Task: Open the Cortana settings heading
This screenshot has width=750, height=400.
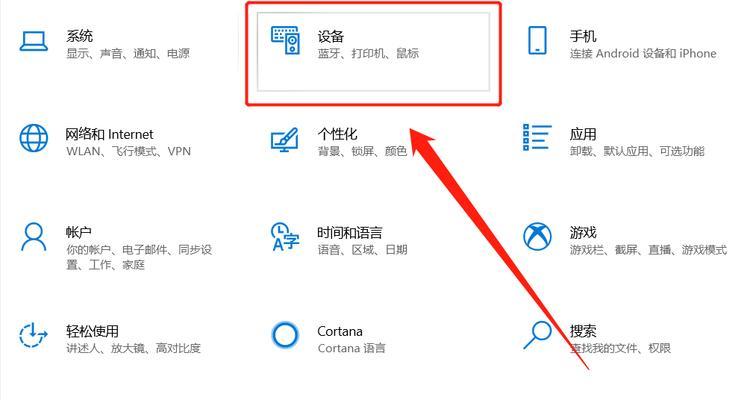Action: click(340, 331)
